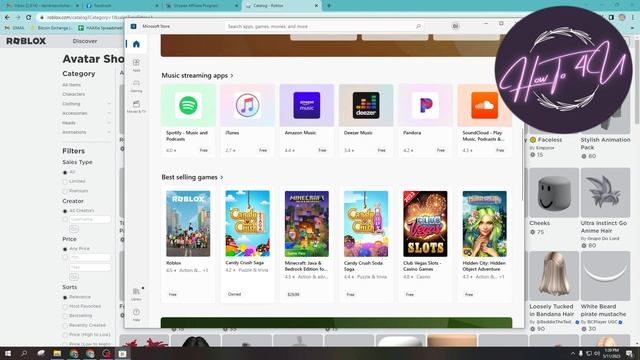Show hidden icons in the system tray
This screenshot has height=360, width=640.
click(x=573, y=353)
